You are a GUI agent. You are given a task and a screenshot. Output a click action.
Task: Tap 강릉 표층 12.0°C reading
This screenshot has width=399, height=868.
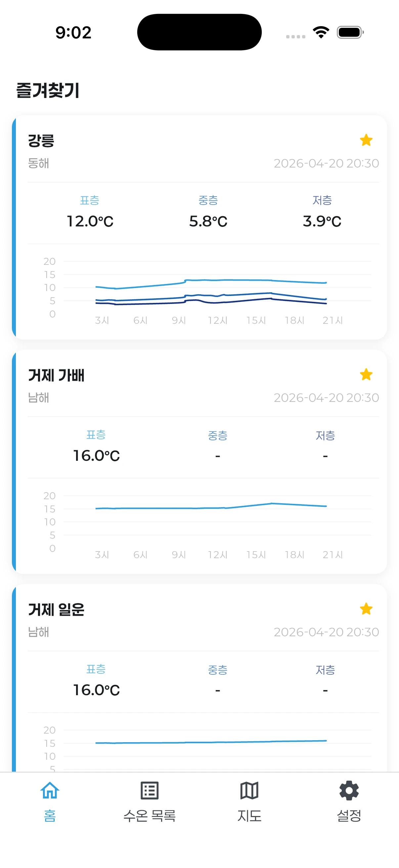(x=90, y=221)
